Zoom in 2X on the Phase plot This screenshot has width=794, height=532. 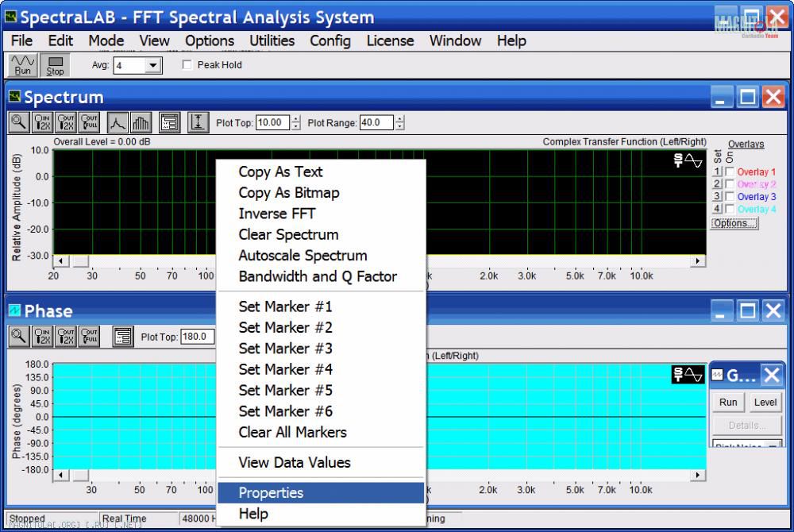coord(43,337)
